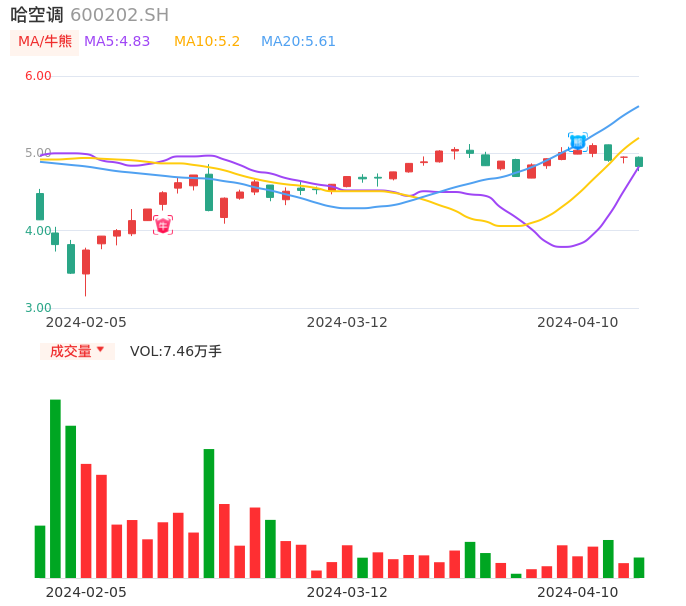Click 2024-04-10 date under the volume chart
Viewport: 686px width, 606px height.
point(577,592)
